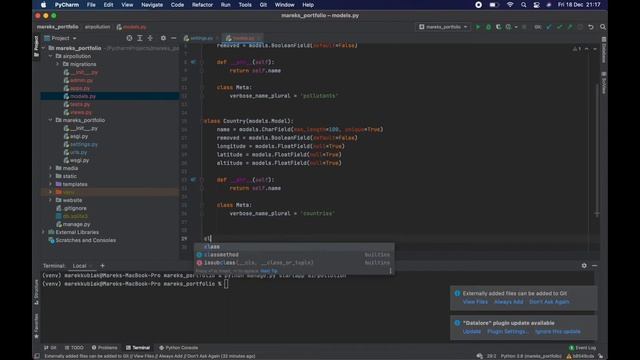Open Favorites side tool window
640x360 pixels.
coord(36,326)
